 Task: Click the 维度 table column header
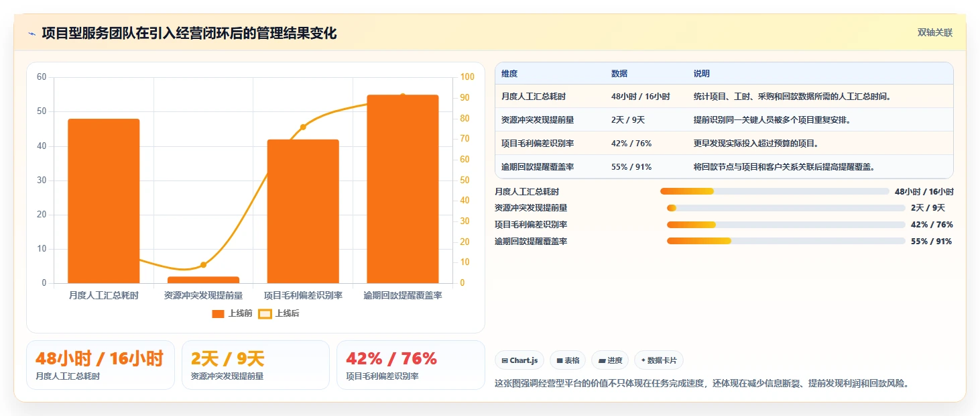(509, 74)
